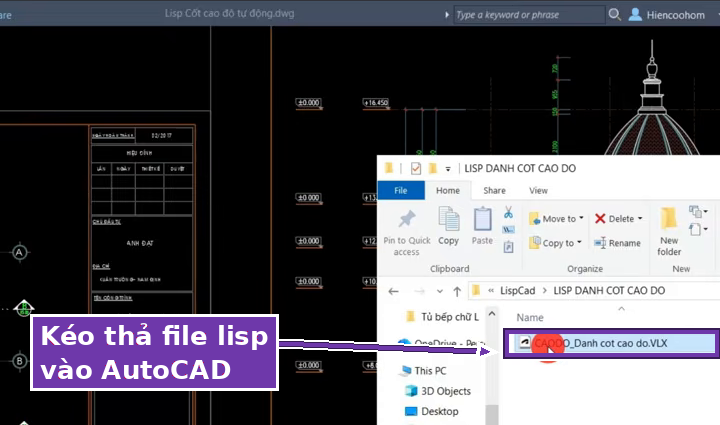720x425 pixels.
Task: Click the HIỆU ĐÍNH header in title block
Action: 139,153
